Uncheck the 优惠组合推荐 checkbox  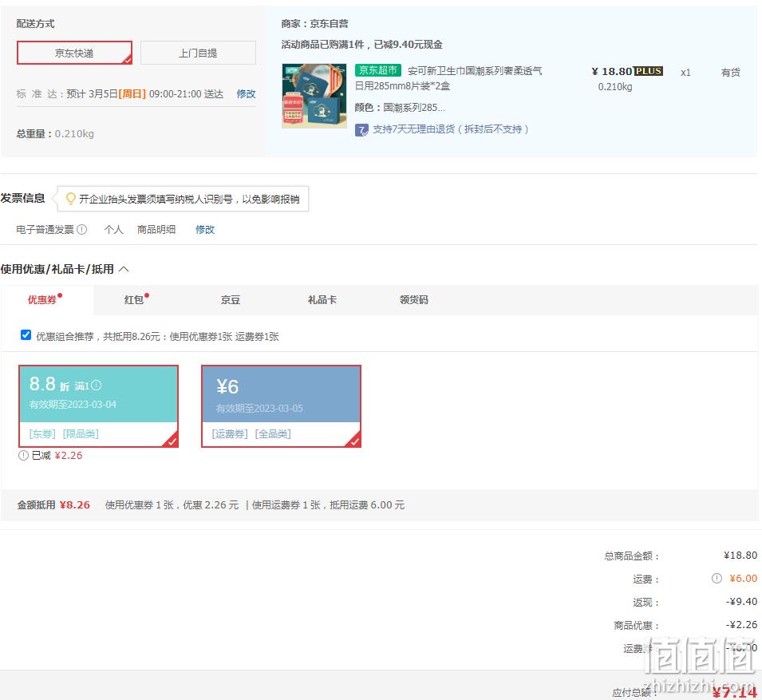pyautogui.click(x=26, y=335)
